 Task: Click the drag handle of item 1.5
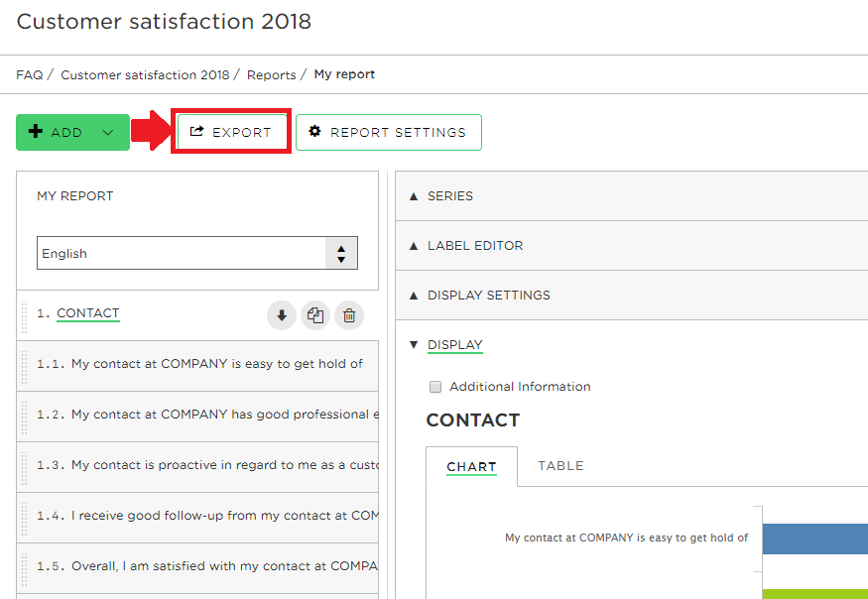point(24,569)
